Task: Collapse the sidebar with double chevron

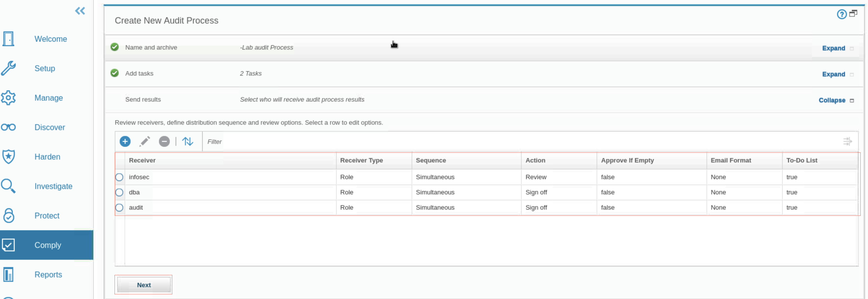Action: point(80,11)
